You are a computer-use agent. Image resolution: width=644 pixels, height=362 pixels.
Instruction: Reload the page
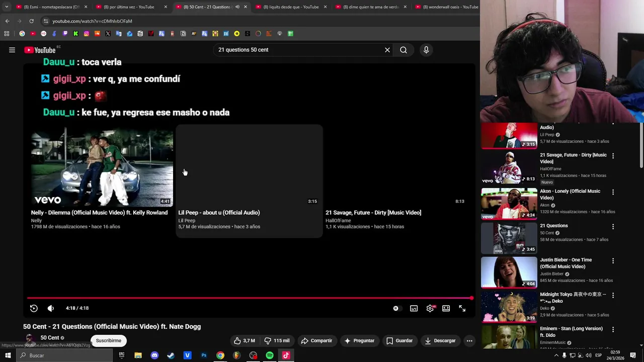click(31, 21)
